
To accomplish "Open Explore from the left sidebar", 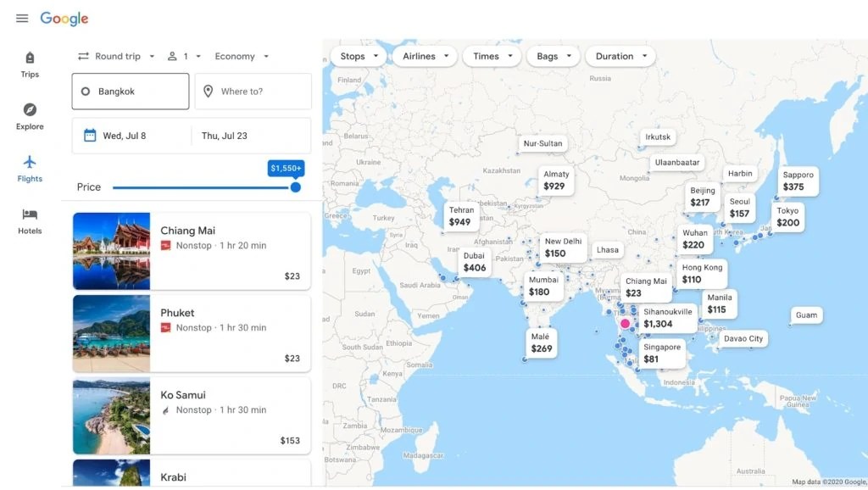I will click(29, 117).
